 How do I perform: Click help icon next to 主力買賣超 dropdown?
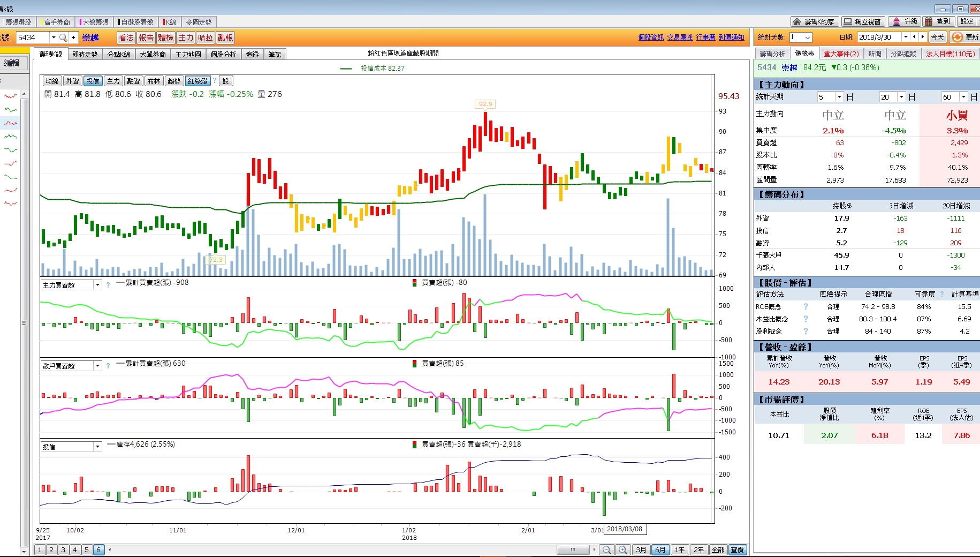click(108, 285)
